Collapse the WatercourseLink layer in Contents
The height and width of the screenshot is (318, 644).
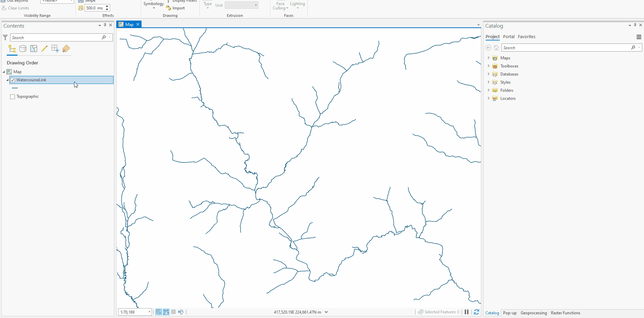coord(7,80)
